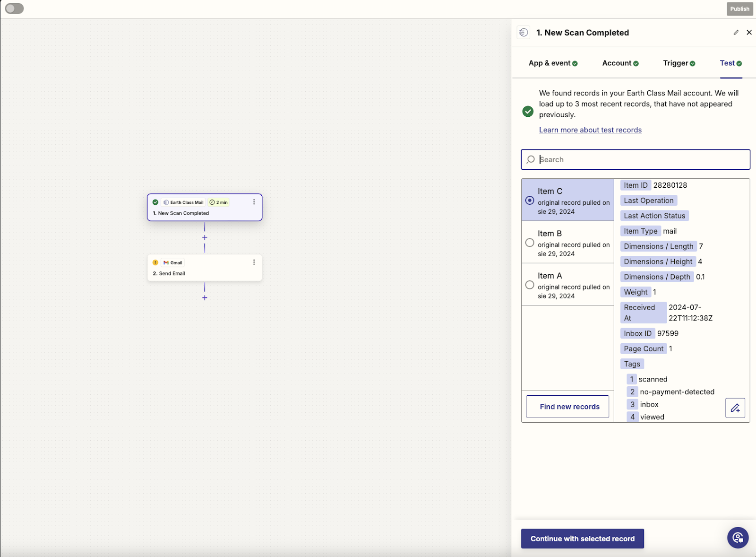Add step between trigger and Gmail
The image size is (756, 557).
[205, 237]
